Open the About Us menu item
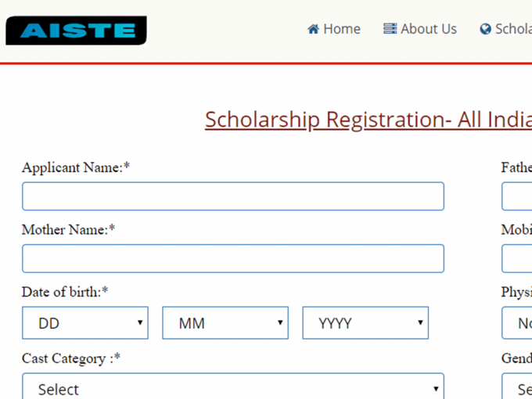532x399 pixels. [x=420, y=29]
